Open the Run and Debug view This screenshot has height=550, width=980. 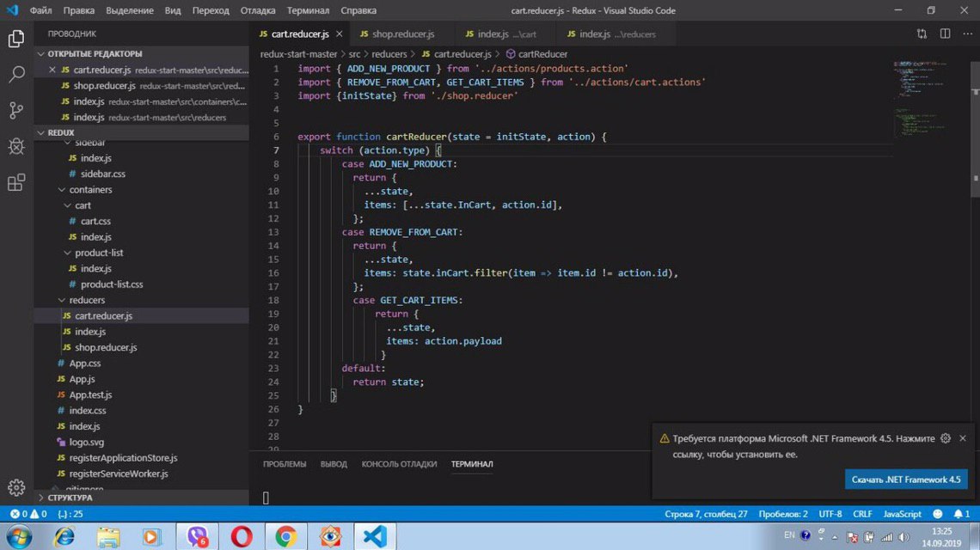pos(16,146)
